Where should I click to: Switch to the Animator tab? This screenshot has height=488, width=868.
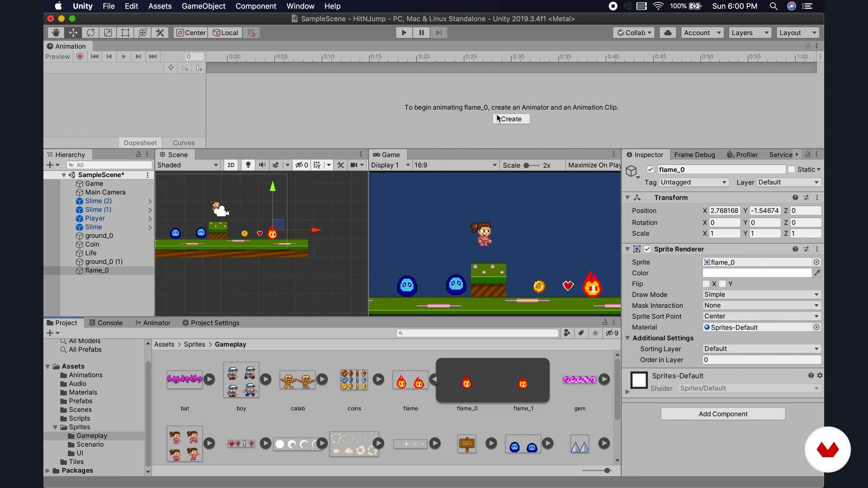(153, 323)
